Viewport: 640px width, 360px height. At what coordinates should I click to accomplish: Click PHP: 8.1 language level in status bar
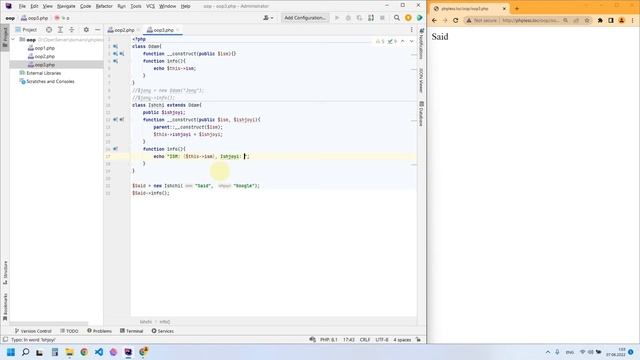329,340
